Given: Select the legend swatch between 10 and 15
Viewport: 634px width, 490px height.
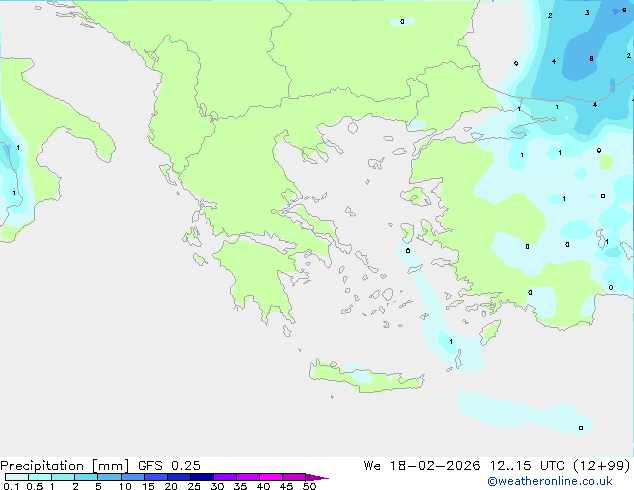Looking at the screenshot, I should (133, 477).
